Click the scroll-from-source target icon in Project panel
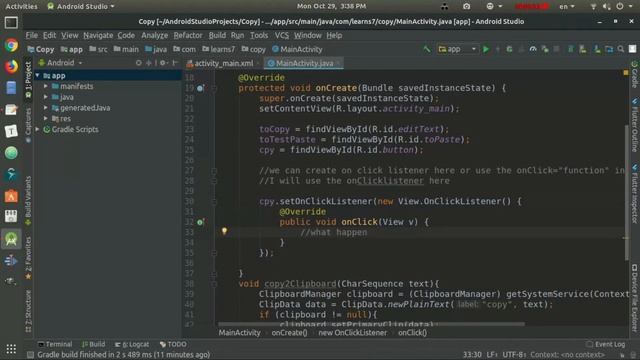640x360 pixels. pos(138,63)
